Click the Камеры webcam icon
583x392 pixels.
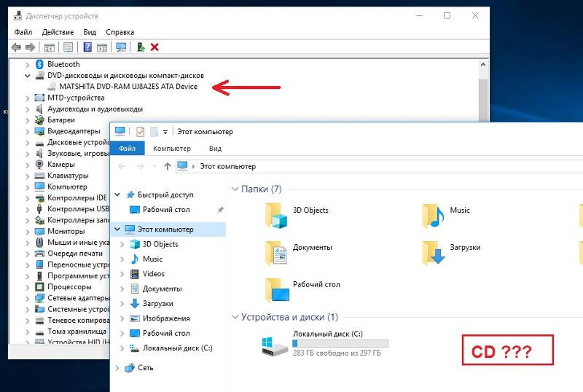tap(39, 165)
